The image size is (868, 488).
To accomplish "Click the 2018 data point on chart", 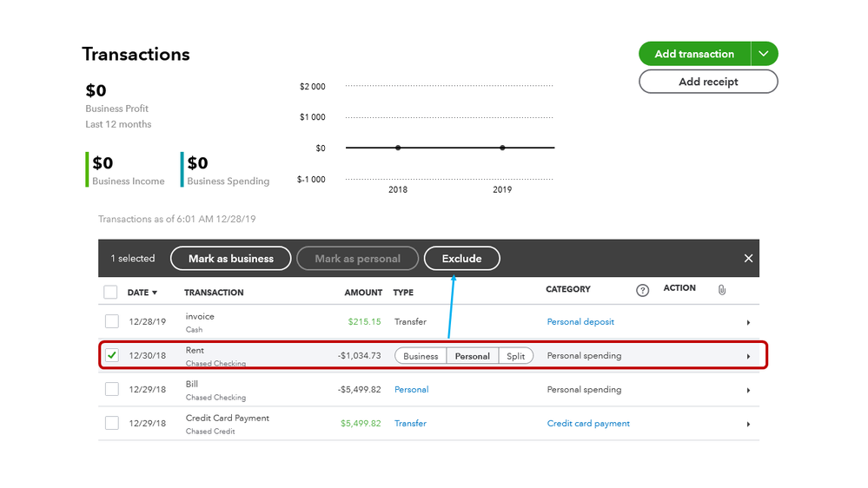I will pyautogui.click(x=398, y=148).
